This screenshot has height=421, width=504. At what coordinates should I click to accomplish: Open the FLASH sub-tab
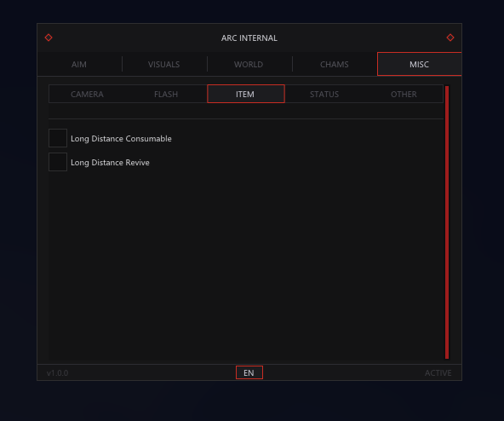pos(166,94)
